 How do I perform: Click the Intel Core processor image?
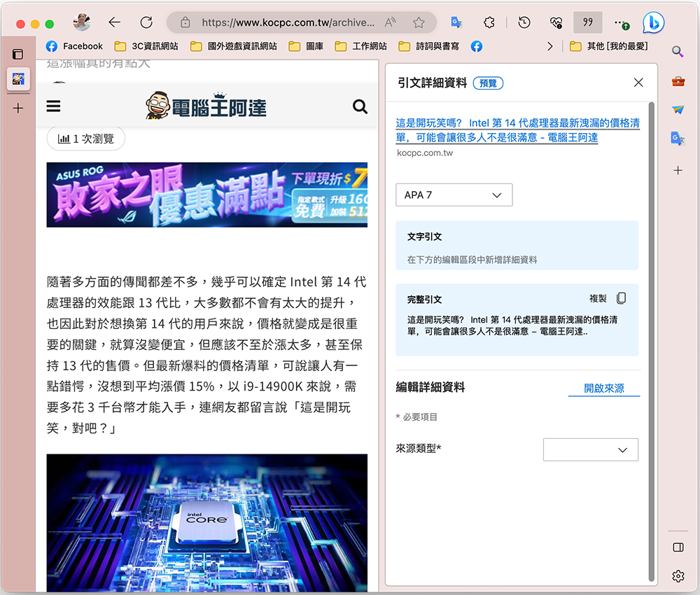click(206, 523)
